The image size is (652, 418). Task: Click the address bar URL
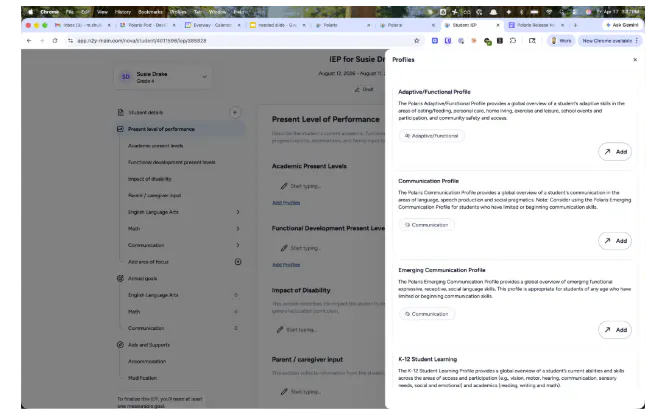(142, 41)
